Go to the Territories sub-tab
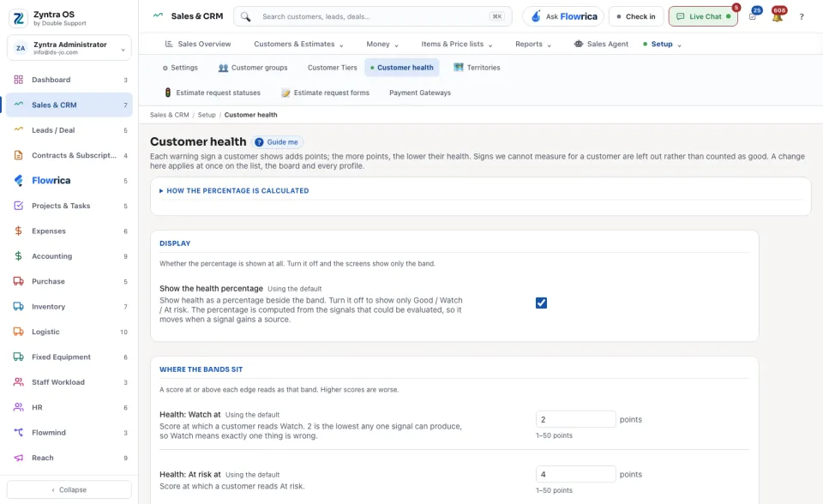 point(478,68)
